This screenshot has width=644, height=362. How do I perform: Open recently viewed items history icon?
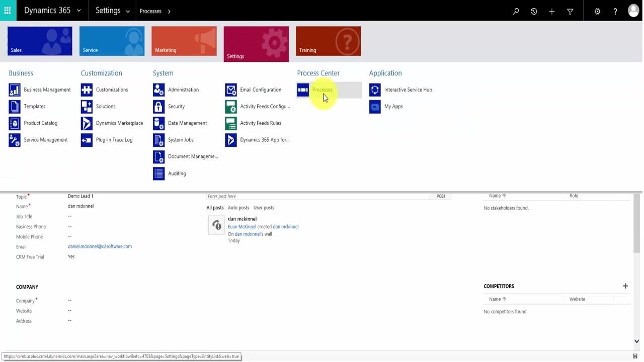534,11
